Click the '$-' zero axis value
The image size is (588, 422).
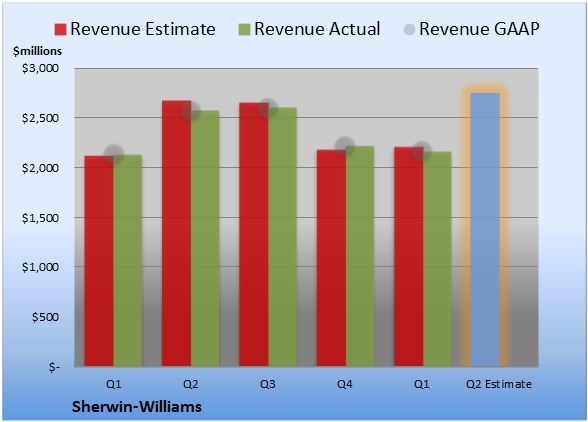(x=54, y=367)
